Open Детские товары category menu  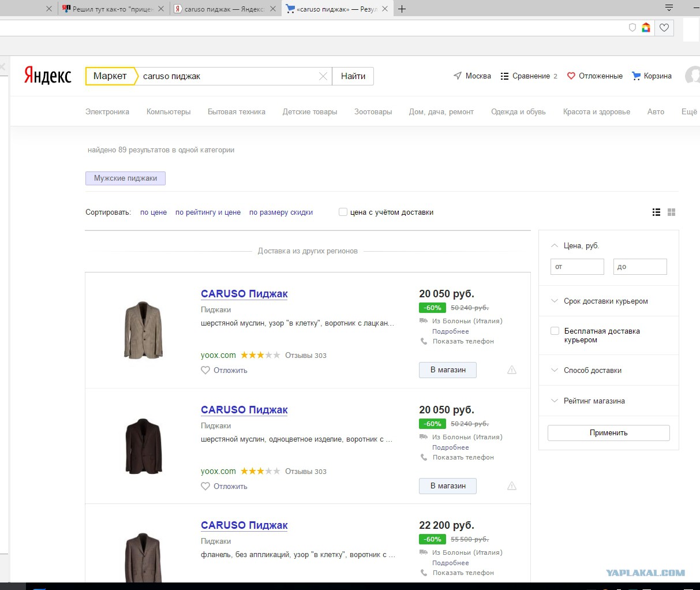point(310,112)
